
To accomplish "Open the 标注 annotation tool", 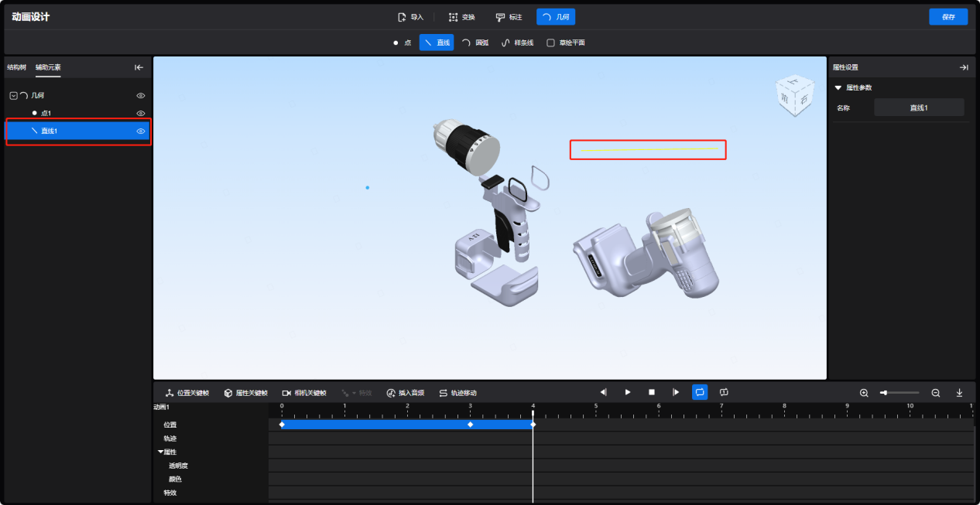I will point(509,17).
